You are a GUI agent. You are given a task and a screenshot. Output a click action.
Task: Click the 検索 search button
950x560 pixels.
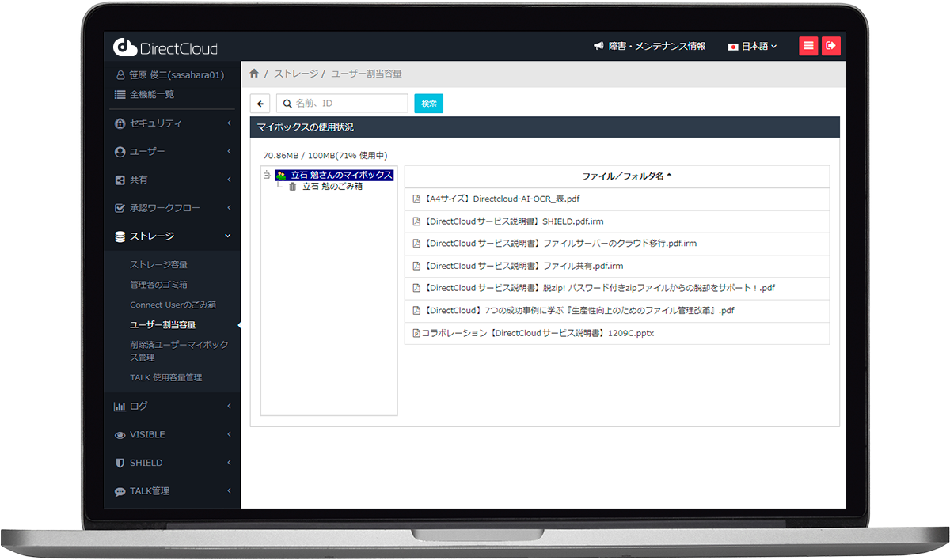[x=429, y=104]
